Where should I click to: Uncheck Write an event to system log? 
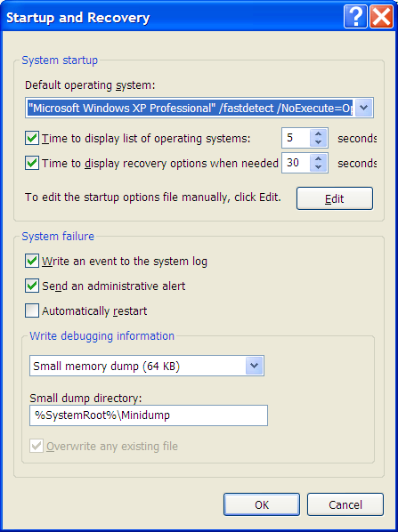(x=32, y=262)
